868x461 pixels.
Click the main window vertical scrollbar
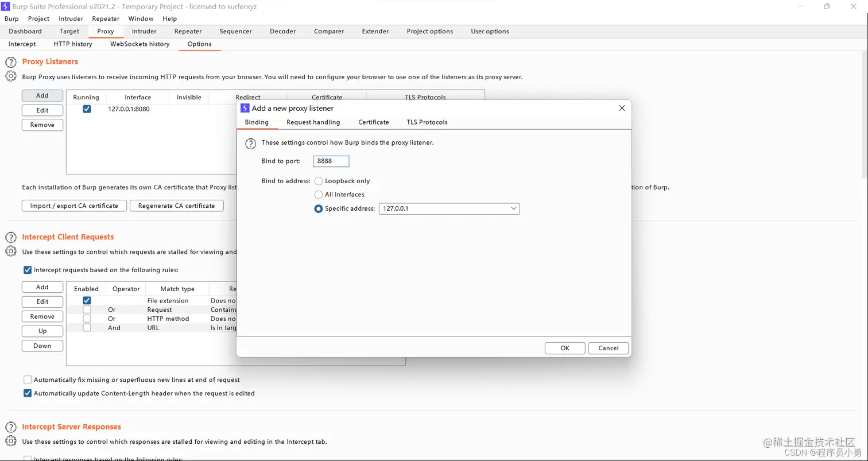point(865,115)
